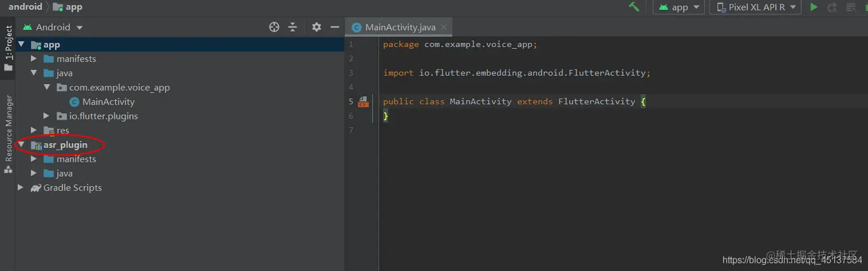Expand the manifests folder under asr_plugin
The image size is (868, 271).
[x=34, y=159]
